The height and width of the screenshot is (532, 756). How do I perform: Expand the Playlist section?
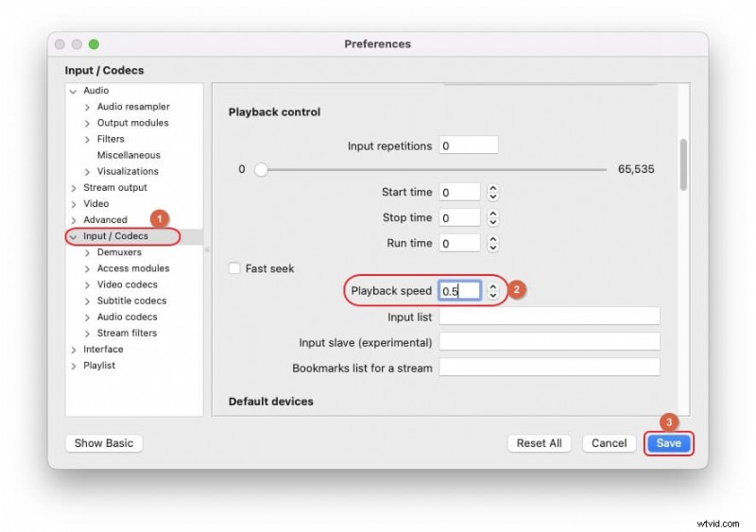point(74,366)
